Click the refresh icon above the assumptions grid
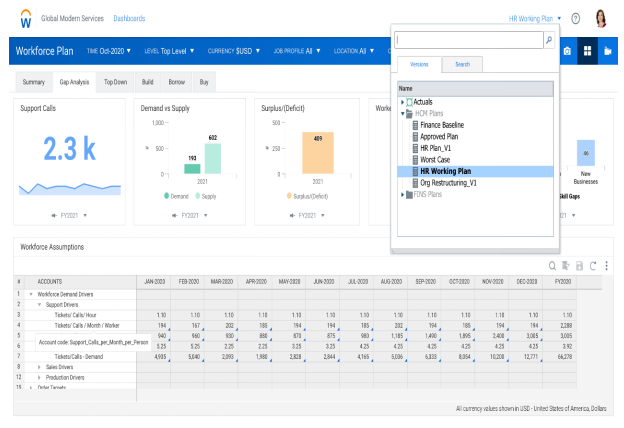 (593, 266)
